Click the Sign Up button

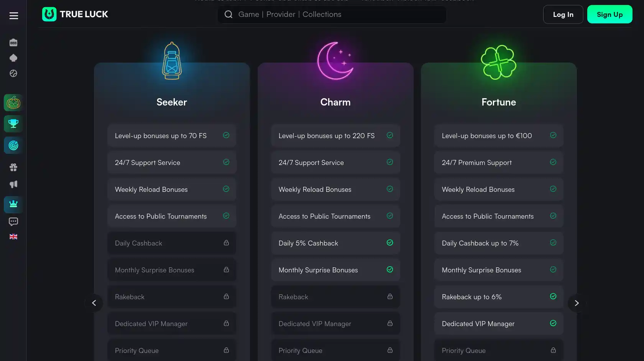(x=609, y=15)
